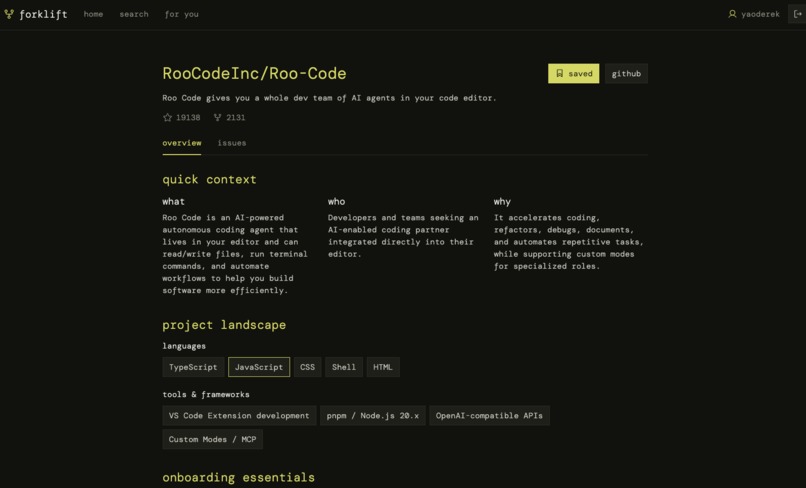Viewport: 806px width, 488px height.
Task: Click the 2131 fork count
Action: pos(236,118)
